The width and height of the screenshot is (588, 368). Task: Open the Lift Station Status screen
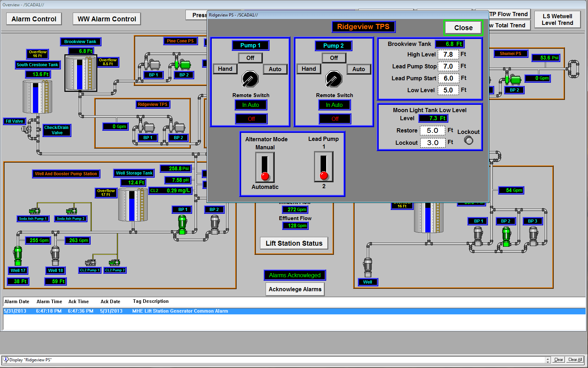(x=294, y=243)
